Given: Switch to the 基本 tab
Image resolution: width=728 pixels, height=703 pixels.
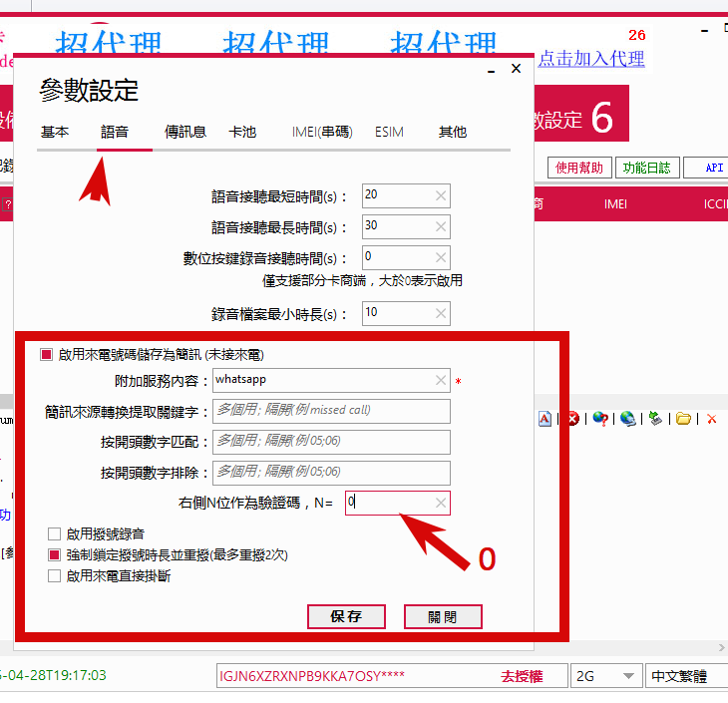Looking at the screenshot, I should point(55,133).
